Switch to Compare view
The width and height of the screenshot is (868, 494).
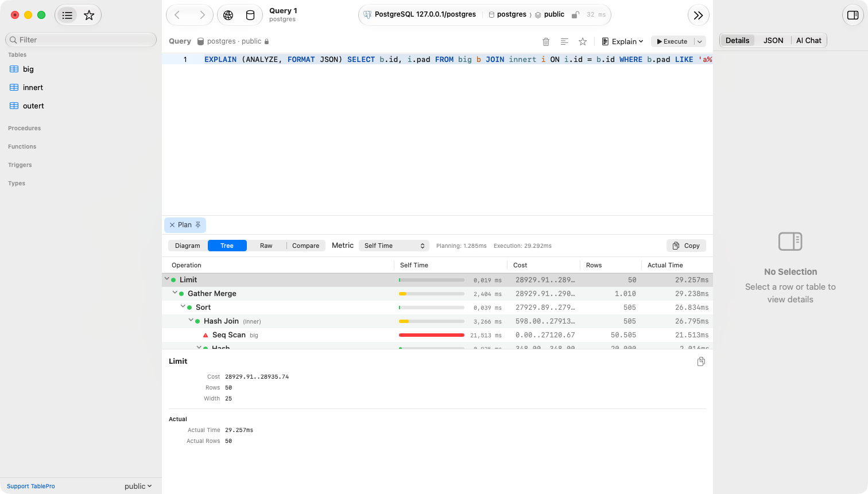[x=305, y=246]
